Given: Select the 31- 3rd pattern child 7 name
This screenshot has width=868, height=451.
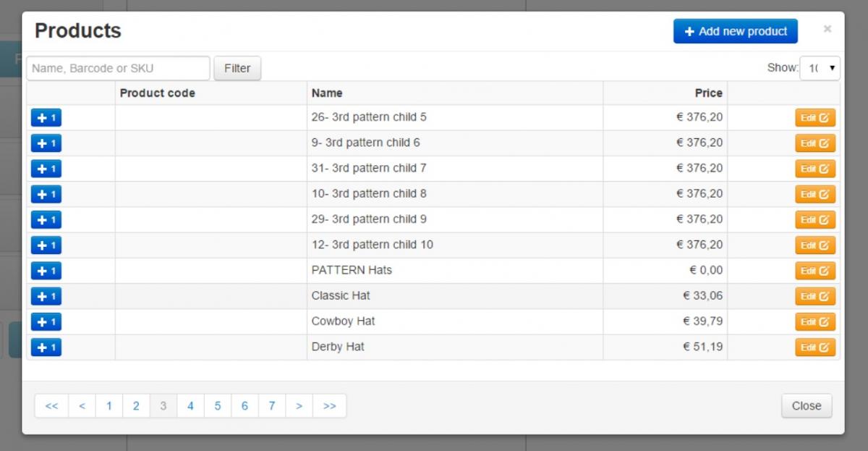Looking at the screenshot, I should (369, 168).
